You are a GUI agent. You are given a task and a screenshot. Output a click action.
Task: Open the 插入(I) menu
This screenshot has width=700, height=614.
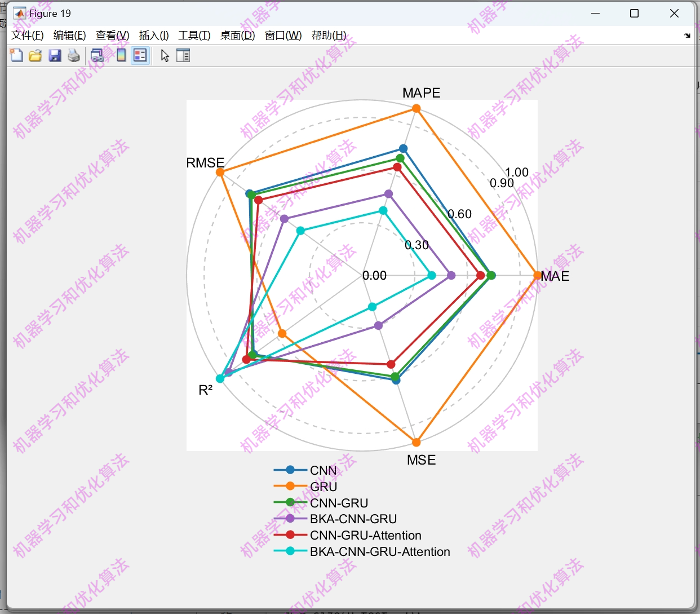[x=154, y=36]
